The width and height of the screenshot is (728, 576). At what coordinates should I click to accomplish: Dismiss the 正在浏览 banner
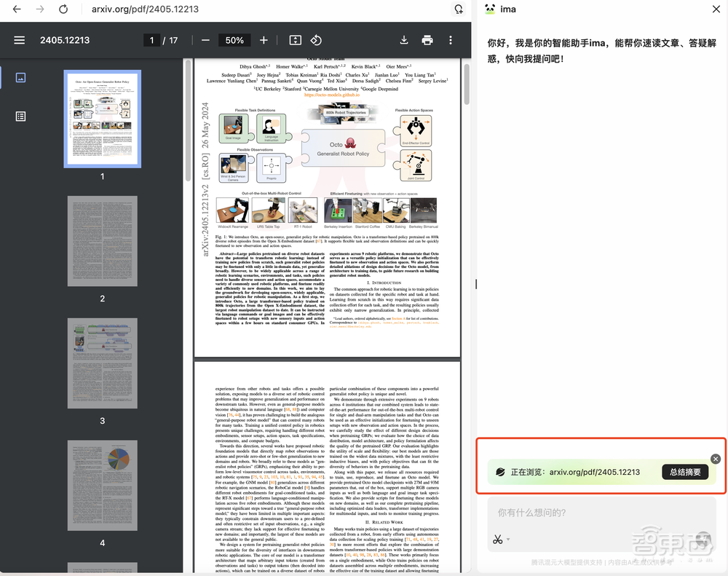[x=715, y=459]
